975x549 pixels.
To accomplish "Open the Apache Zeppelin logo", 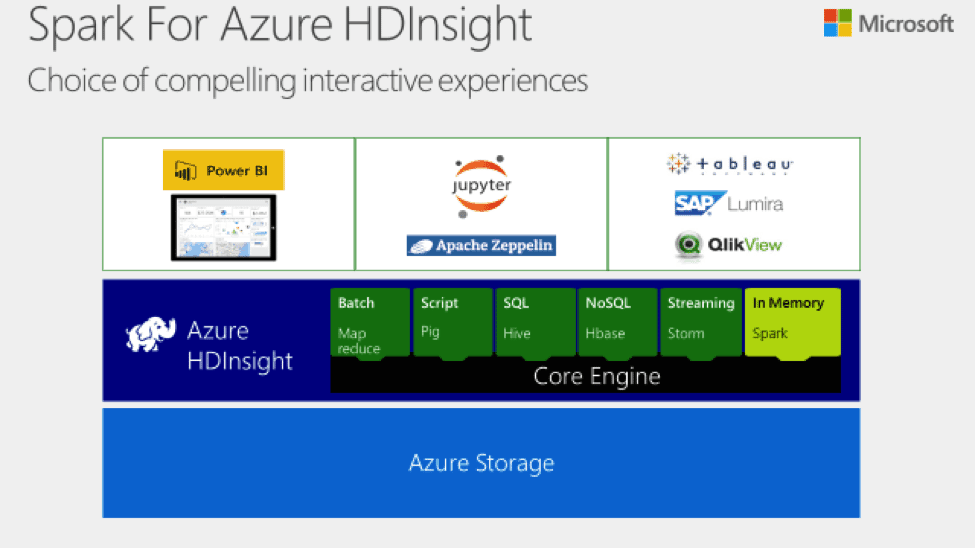I will coord(481,246).
